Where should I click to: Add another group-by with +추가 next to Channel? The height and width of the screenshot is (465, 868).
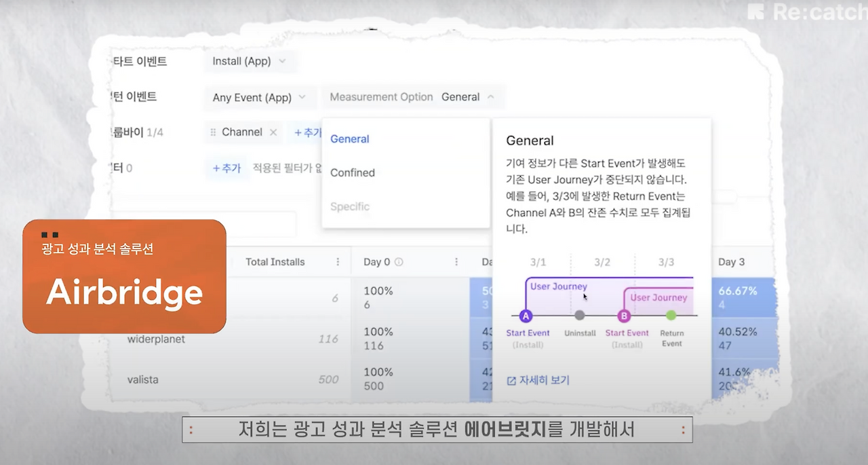307,132
